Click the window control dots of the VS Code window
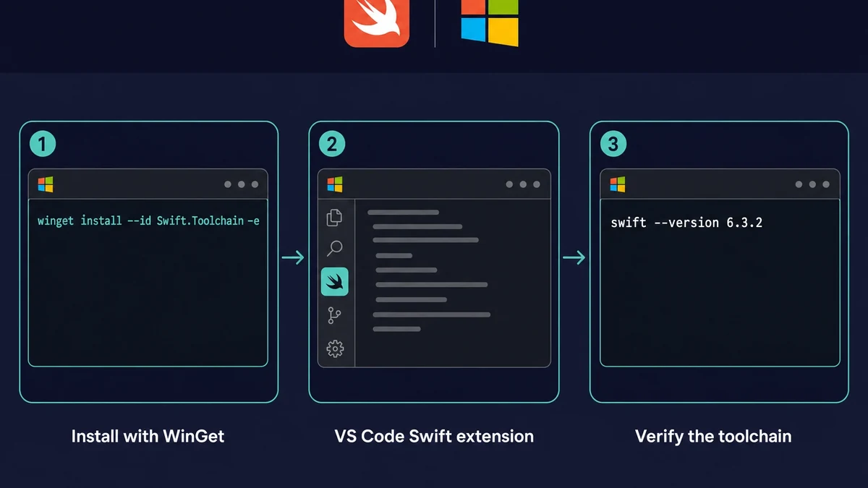 (x=523, y=184)
